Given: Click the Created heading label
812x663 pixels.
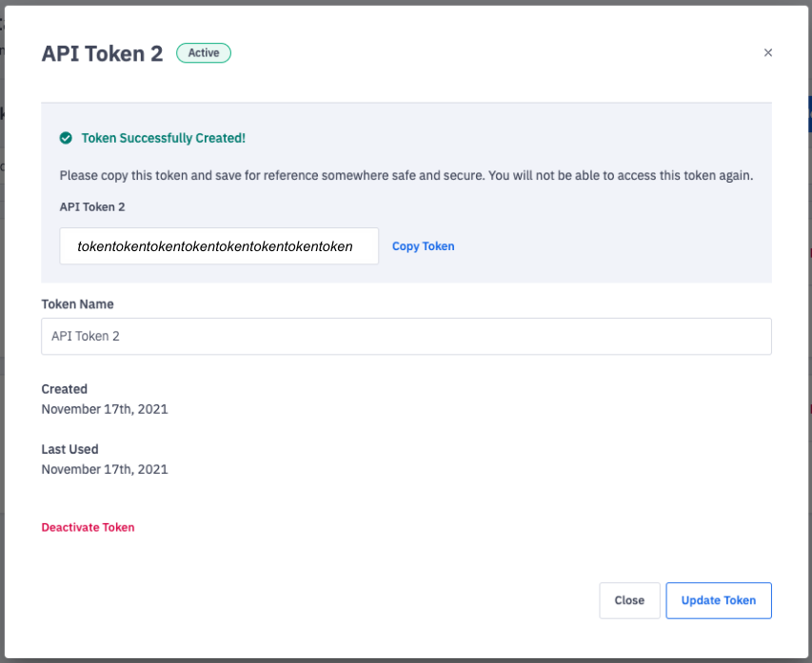Looking at the screenshot, I should tap(64, 389).
